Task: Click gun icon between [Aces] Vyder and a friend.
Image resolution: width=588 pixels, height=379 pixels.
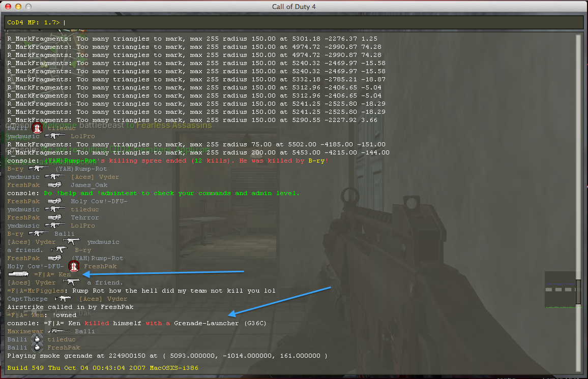Action: coord(71,282)
